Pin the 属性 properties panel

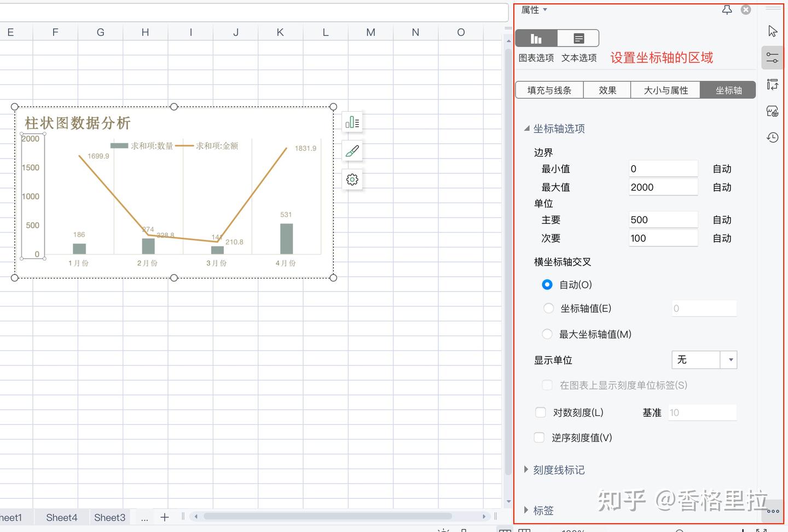click(x=727, y=10)
